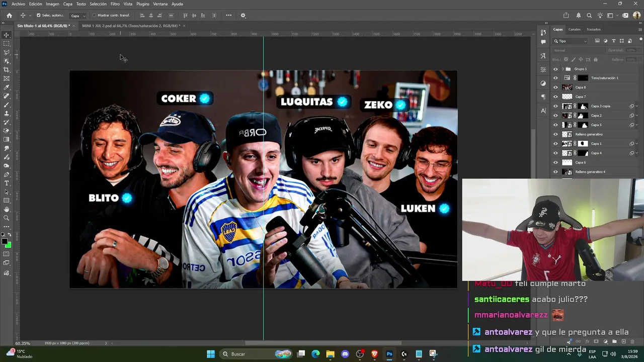The width and height of the screenshot is (644, 362).
Task: Switch to MINI 1 JUL 2.psd document tab
Action: tap(131, 26)
